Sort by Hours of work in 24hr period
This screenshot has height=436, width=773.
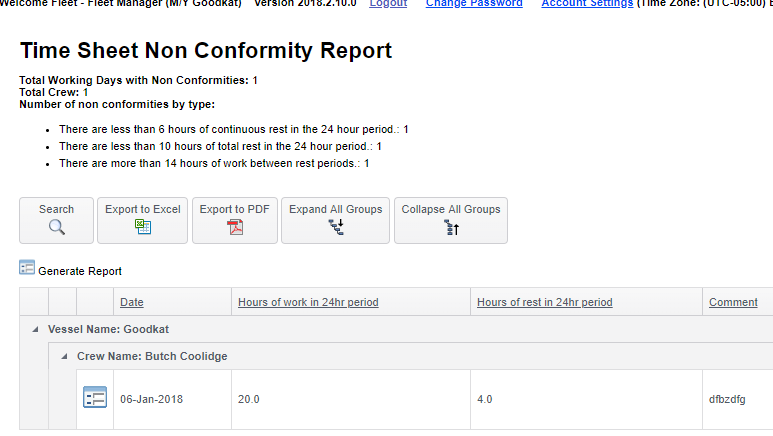click(308, 302)
